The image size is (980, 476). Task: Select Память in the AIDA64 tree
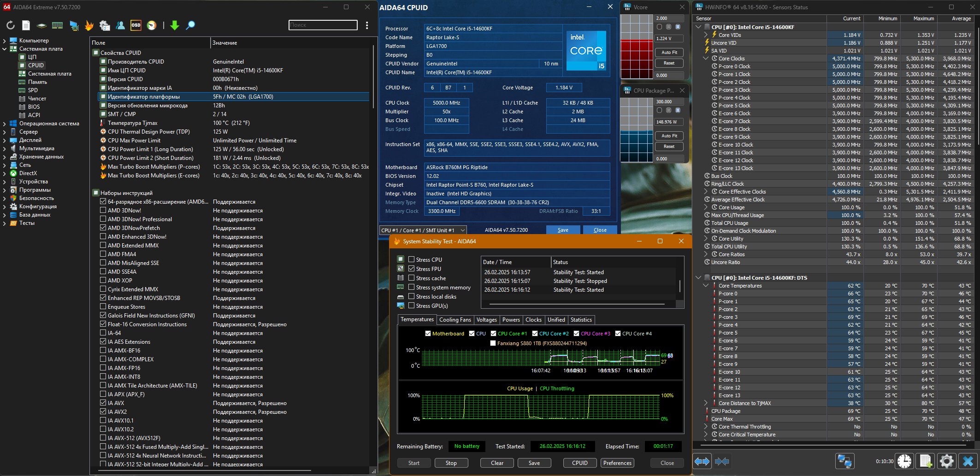tap(37, 82)
